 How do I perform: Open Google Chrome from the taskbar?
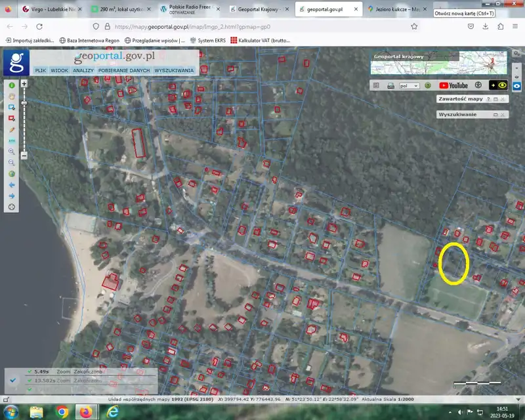click(62, 412)
